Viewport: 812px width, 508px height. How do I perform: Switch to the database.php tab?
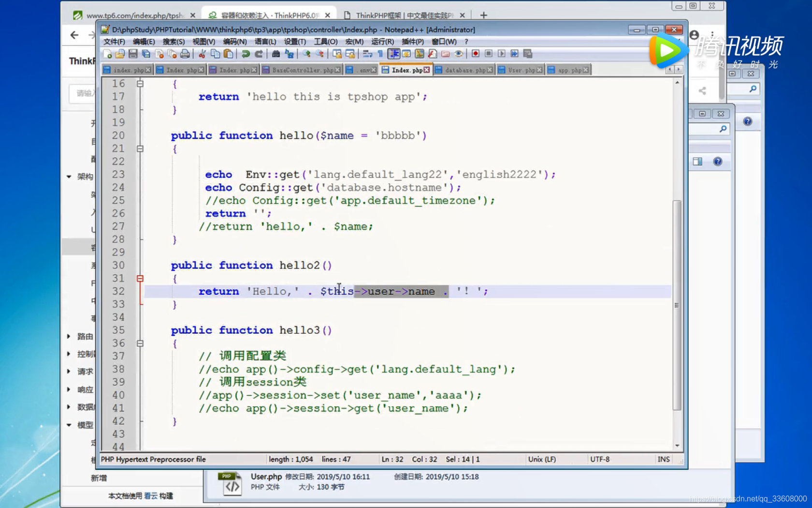[x=464, y=70]
